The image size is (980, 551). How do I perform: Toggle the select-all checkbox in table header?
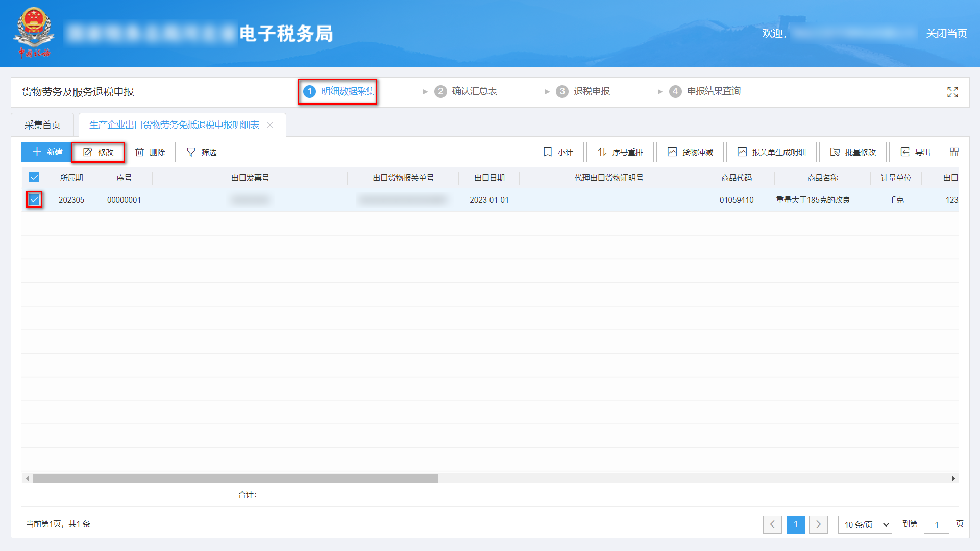pos(34,177)
